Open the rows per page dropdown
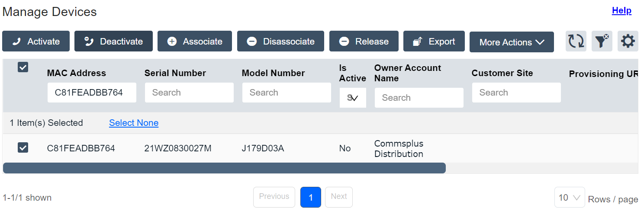 tap(570, 197)
